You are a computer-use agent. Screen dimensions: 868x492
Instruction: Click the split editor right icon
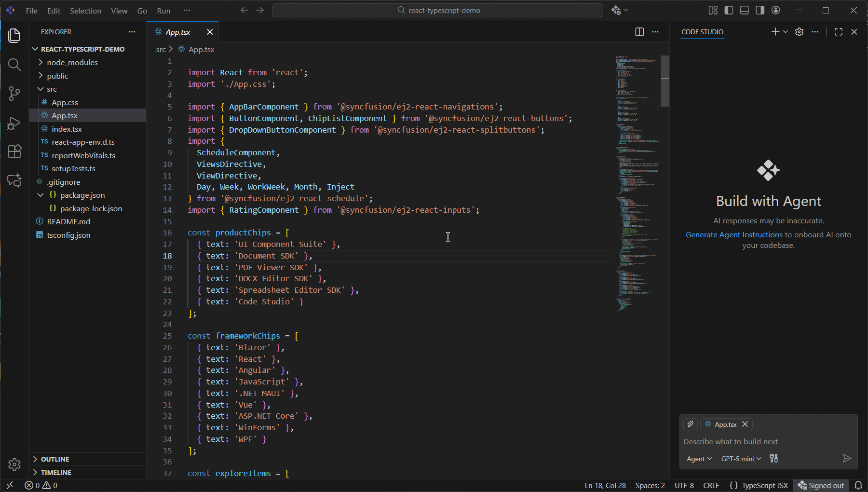[x=639, y=32]
